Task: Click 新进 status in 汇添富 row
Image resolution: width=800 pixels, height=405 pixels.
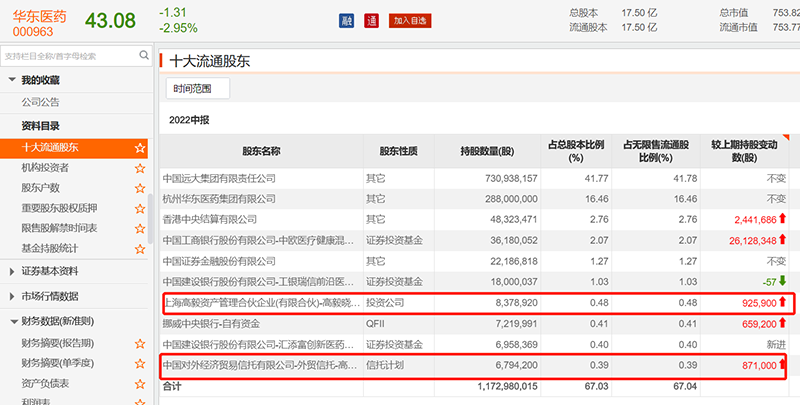Action: click(x=776, y=344)
